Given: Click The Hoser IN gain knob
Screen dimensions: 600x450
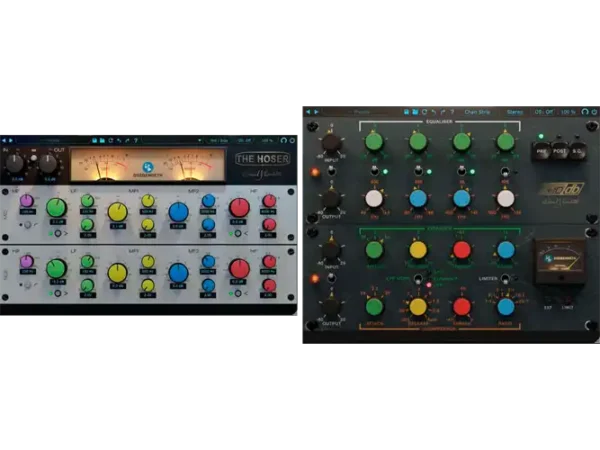Looking at the screenshot, I should 15,163.
